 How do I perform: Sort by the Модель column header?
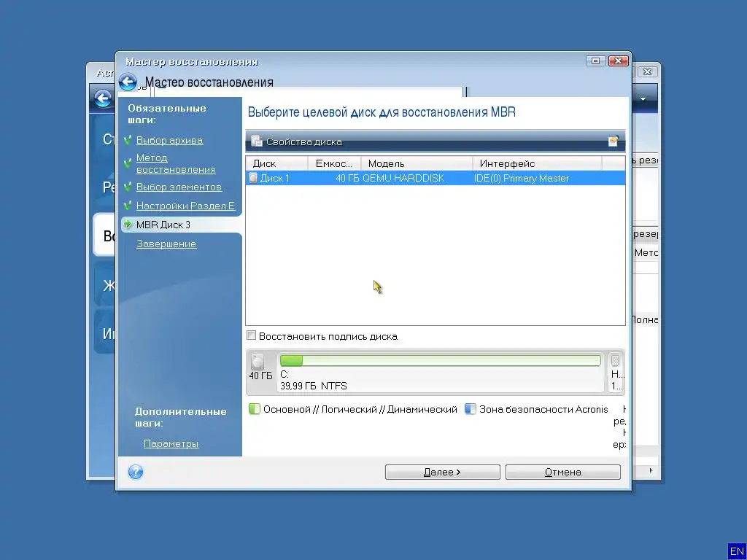coord(417,163)
